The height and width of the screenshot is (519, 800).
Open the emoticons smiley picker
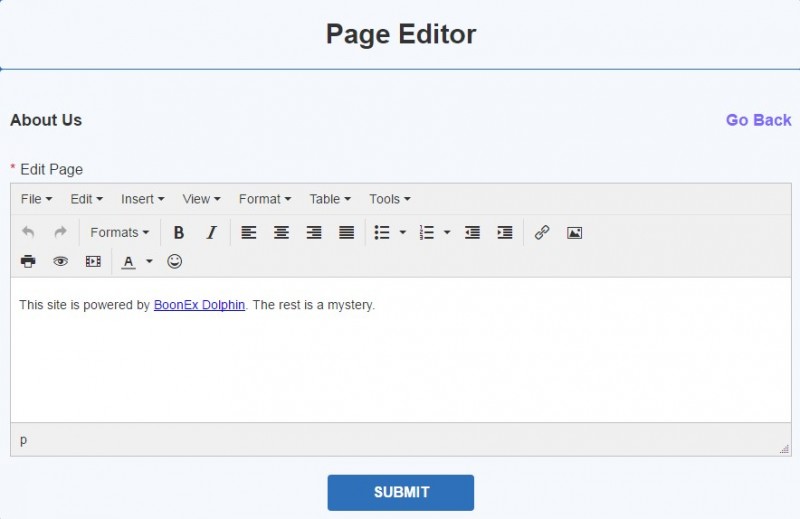[174, 261]
